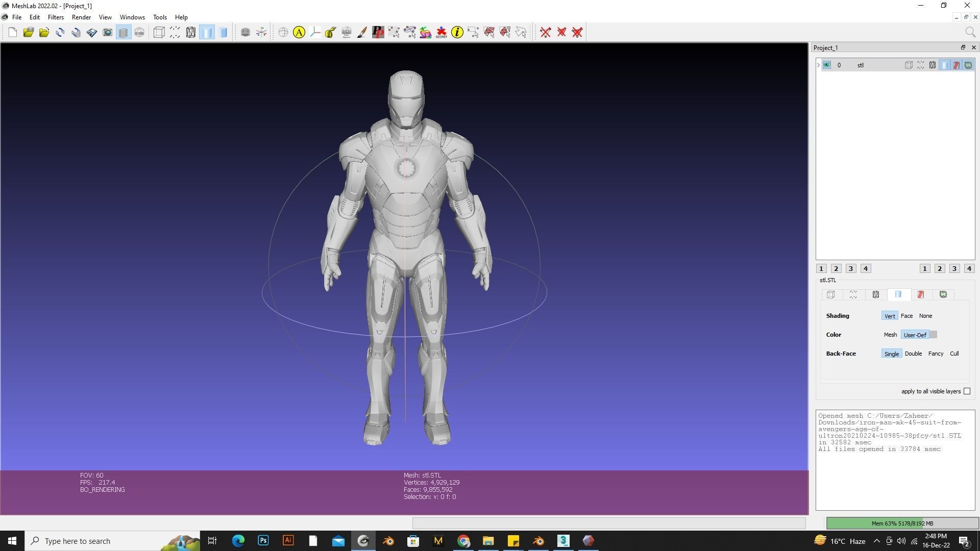Open the File menu

click(x=17, y=17)
